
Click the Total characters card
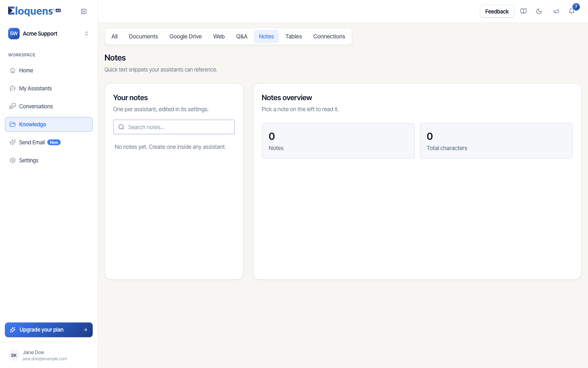coord(496,141)
